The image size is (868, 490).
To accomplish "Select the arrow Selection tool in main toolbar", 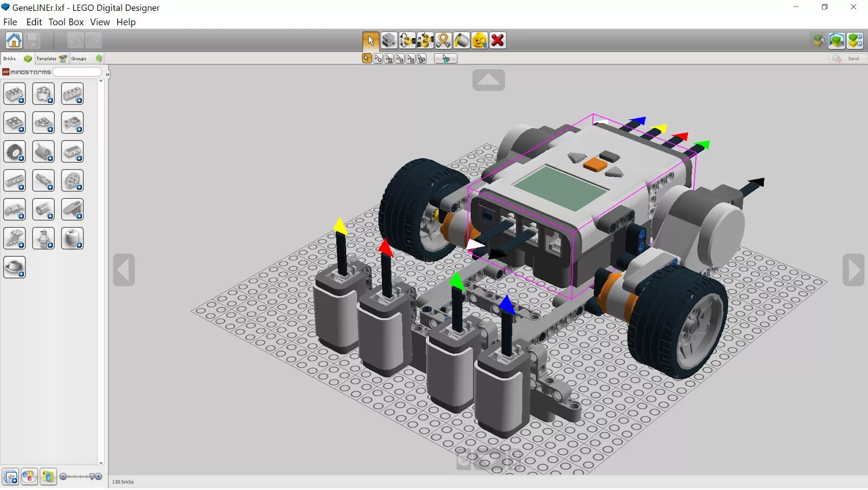I will click(371, 41).
